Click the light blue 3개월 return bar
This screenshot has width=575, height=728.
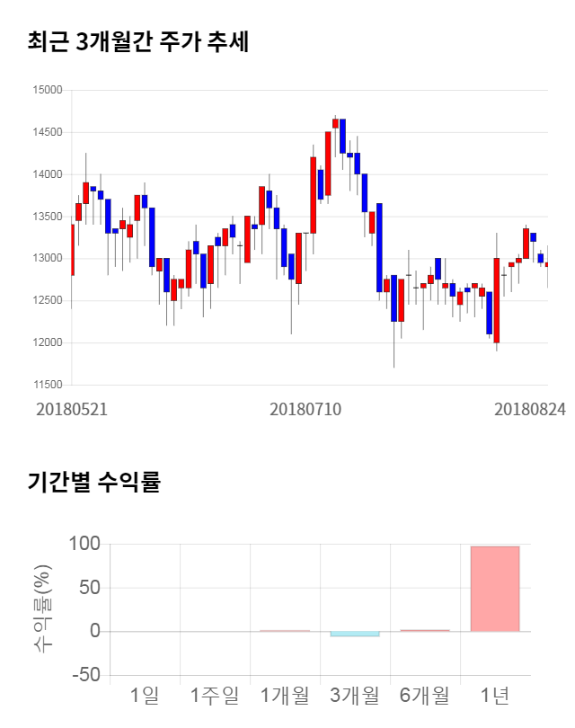(355, 634)
